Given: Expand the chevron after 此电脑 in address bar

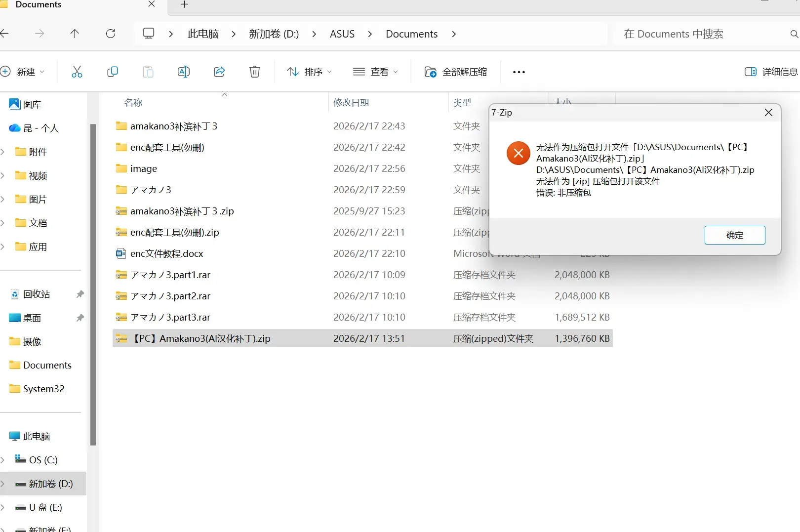Looking at the screenshot, I should coord(234,34).
